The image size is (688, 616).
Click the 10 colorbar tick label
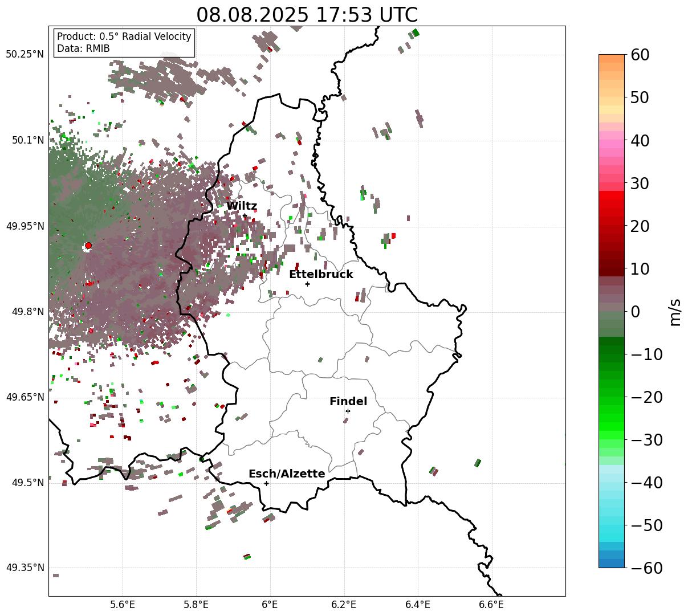(x=640, y=268)
